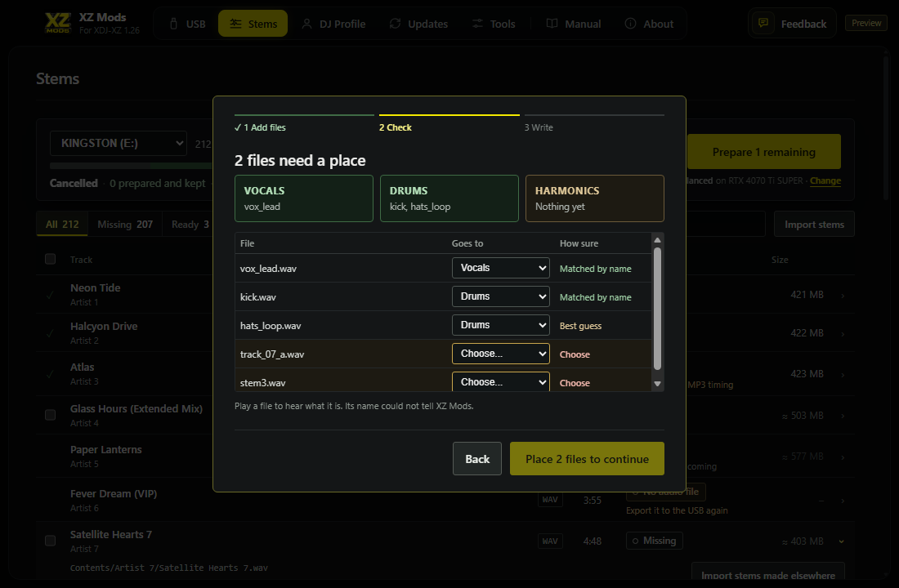The image size is (899, 588).
Task: Toggle the select-all checkbox beside Track header
Action: [51, 259]
